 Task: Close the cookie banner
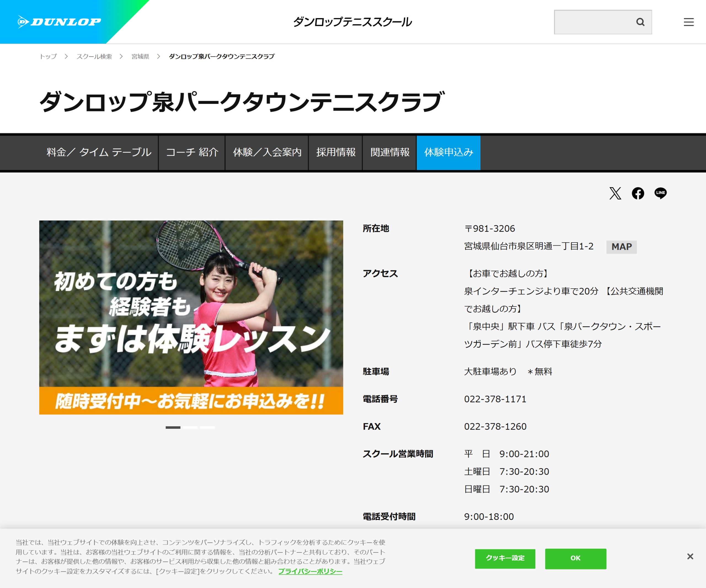coord(690,556)
